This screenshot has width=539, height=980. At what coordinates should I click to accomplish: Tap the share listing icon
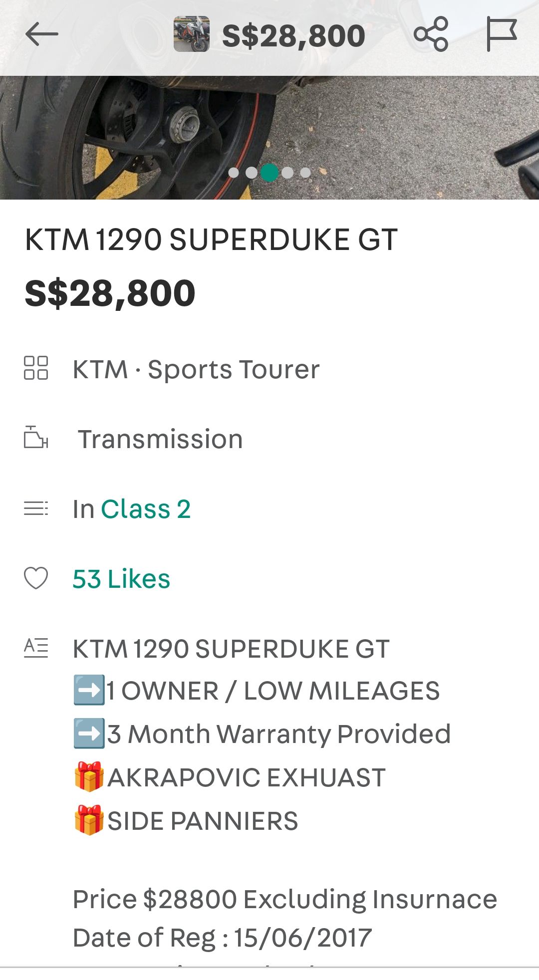431,34
